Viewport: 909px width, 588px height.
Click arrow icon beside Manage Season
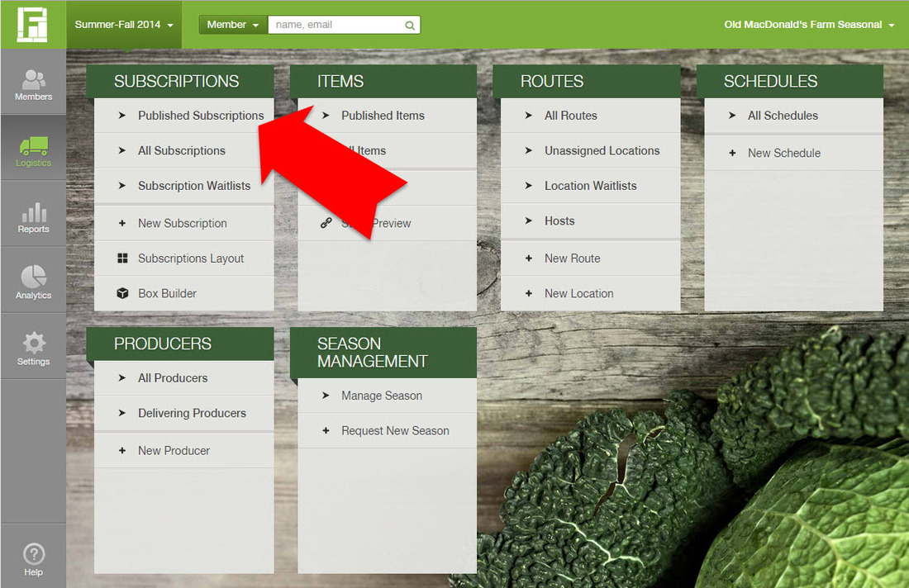pyautogui.click(x=326, y=395)
